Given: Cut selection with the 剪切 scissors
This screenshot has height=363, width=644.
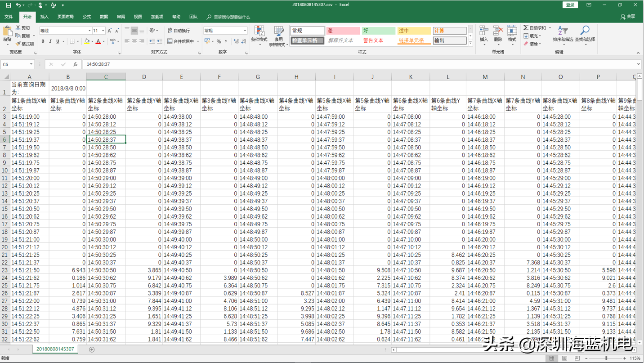Looking at the screenshot, I should click(22, 28).
